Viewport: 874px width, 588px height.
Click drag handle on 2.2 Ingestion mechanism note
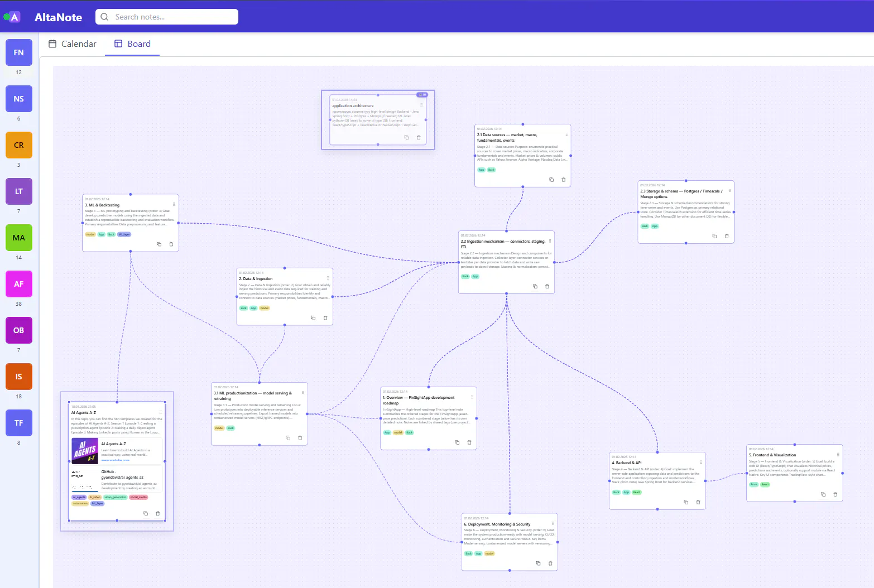(x=550, y=241)
